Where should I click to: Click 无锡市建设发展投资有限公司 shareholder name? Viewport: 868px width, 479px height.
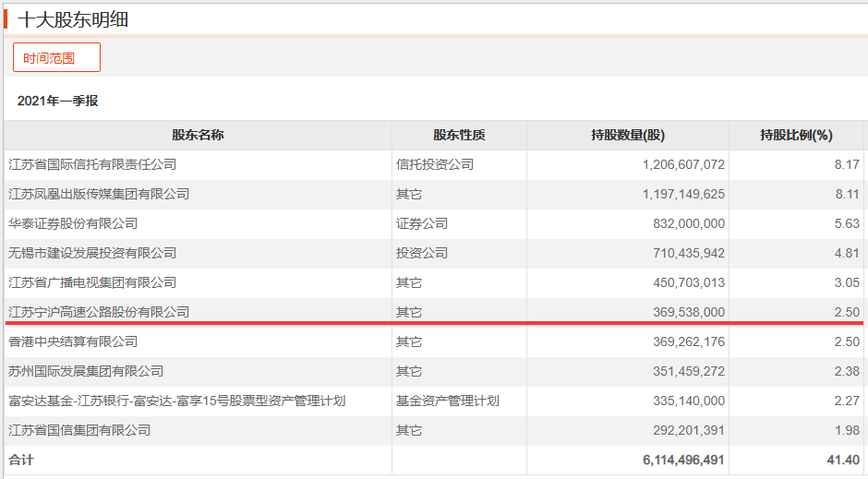(92, 253)
